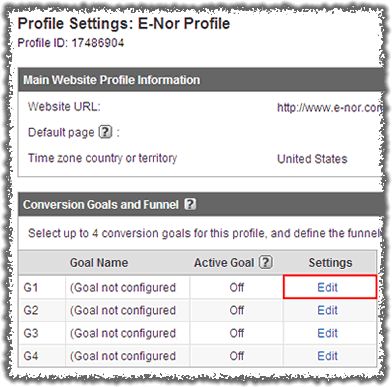Screen dimensions: 392x387
Task: Click the Off status for G1
Action: point(237,287)
